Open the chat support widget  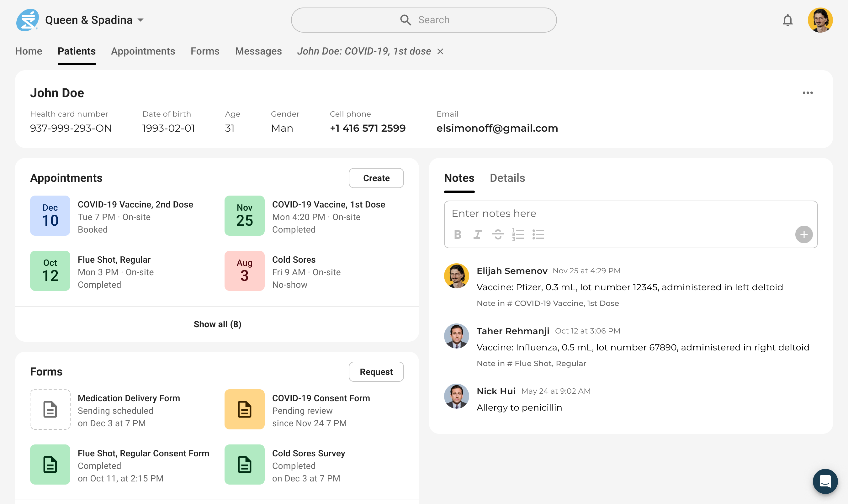(825, 481)
